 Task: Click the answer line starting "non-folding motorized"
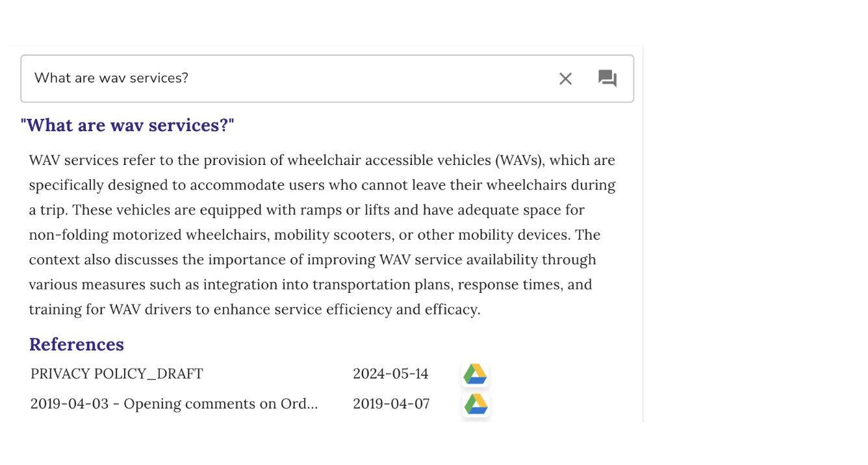tap(314, 235)
